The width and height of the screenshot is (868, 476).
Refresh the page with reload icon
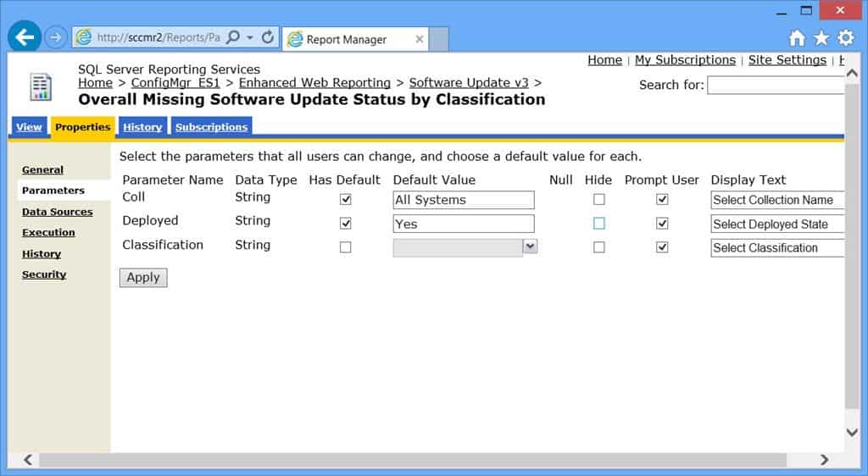268,37
